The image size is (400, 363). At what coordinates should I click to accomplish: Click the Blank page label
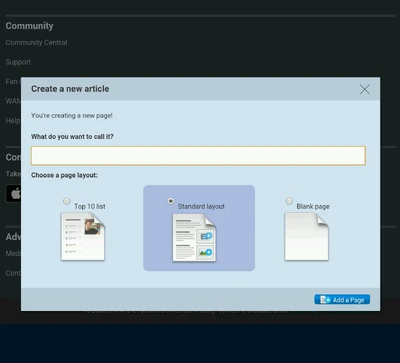[x=313, y=206]
